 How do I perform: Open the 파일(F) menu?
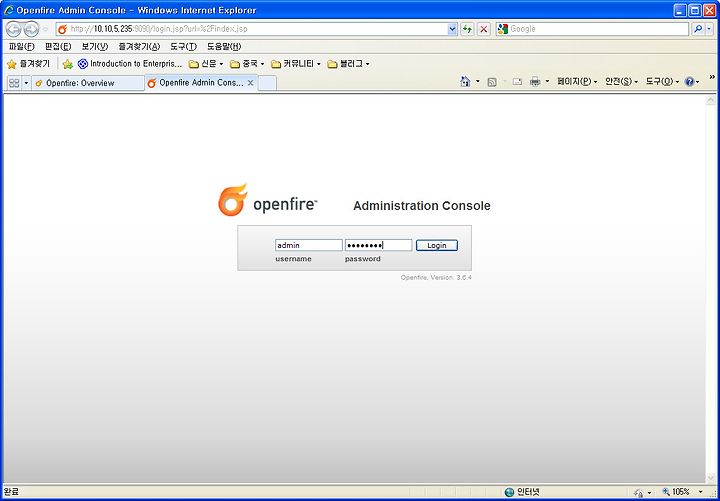coord(22,46)
